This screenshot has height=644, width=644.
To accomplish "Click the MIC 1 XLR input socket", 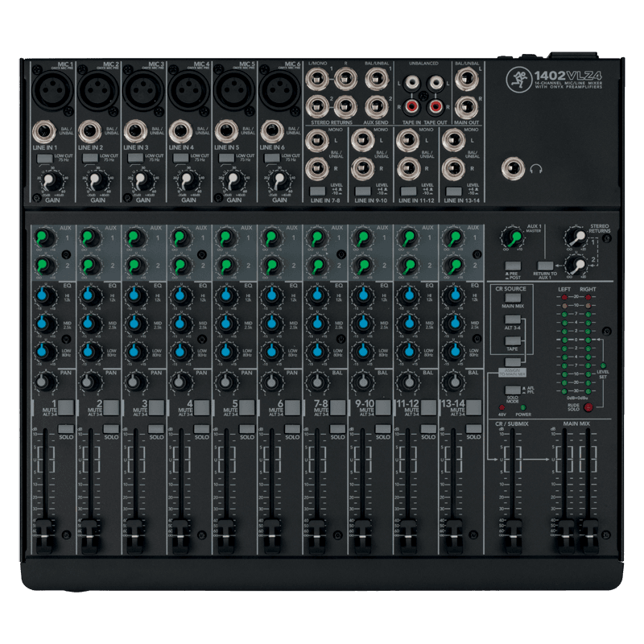I will (53, 89).
